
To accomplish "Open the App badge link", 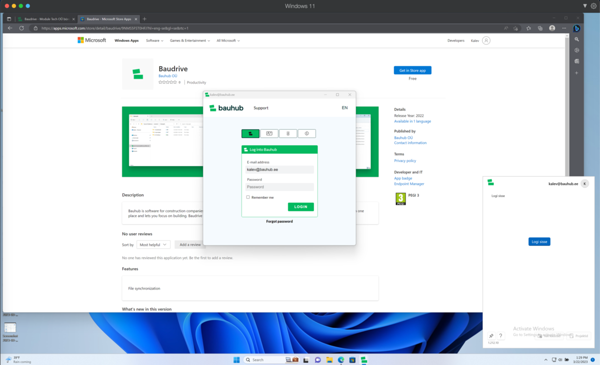I will [403, 178].
